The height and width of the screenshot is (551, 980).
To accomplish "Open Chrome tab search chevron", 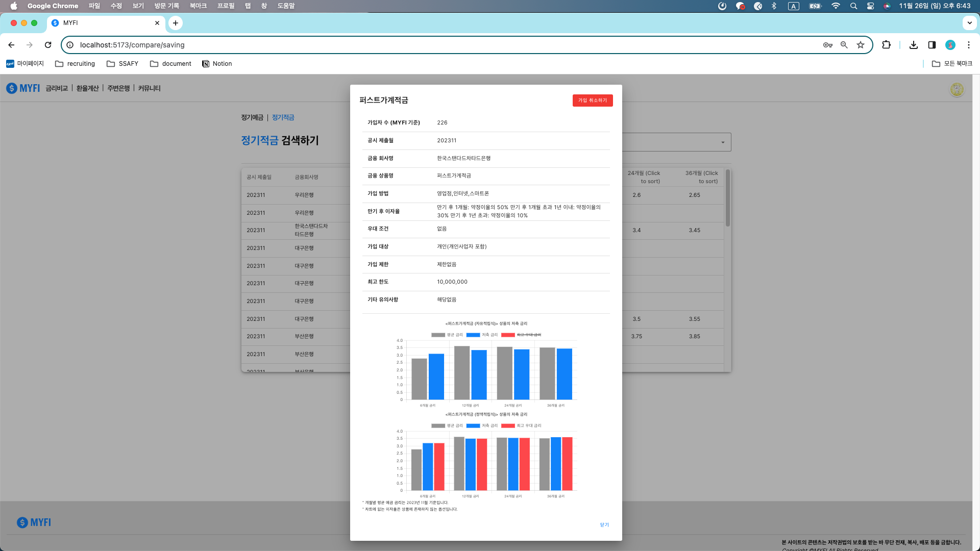I will click(x=969, y=23).
